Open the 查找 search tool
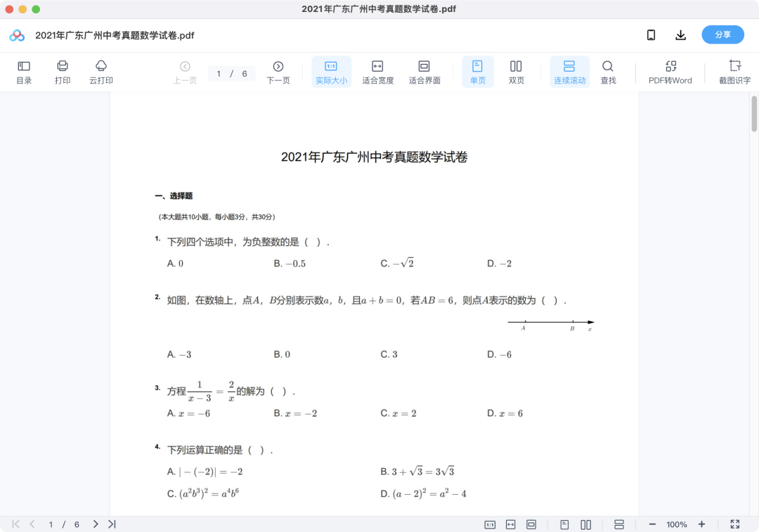This screenshot has width=759, height=532. 608,72
